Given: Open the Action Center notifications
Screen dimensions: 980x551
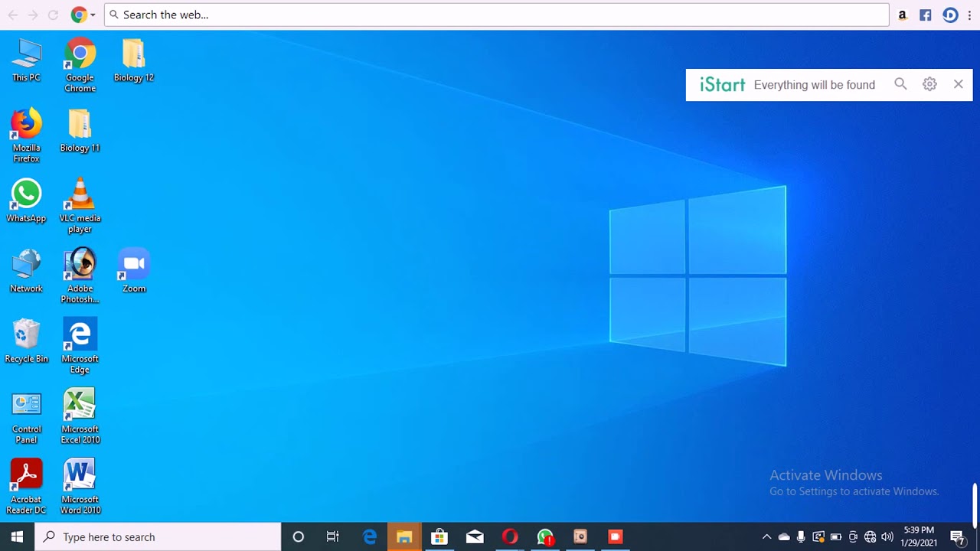Looking at the screenshot, I should [x=957, y=536].
